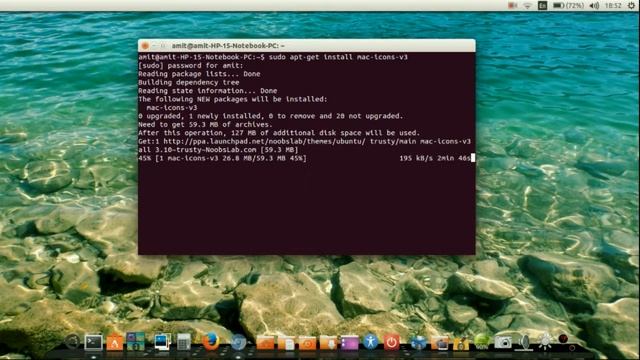Viewport: 640px width, 360px height.
Task: Click the 18:52 clock in top panel
Action: pos(613,5)
